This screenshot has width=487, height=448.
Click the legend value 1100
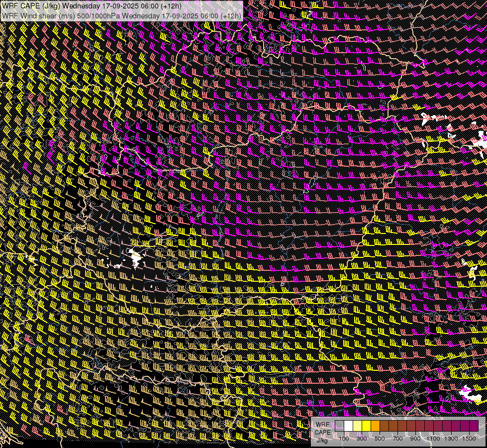tap(433, 439)
